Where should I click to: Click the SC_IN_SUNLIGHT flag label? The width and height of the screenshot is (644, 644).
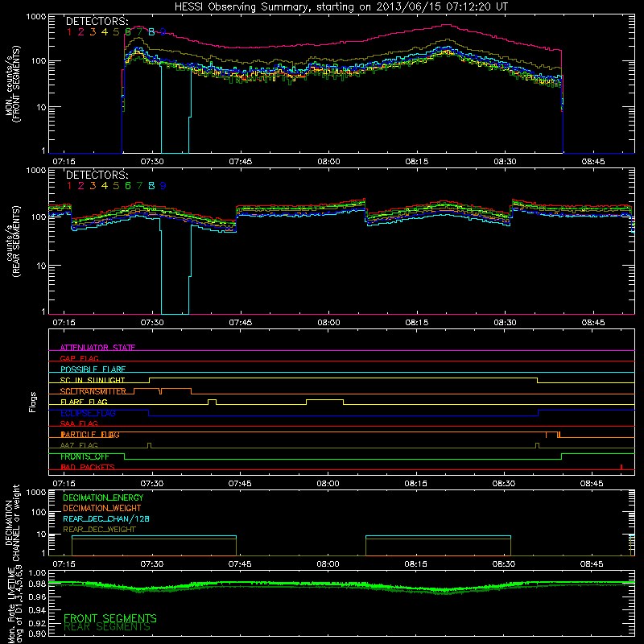[x=93, y=380]
